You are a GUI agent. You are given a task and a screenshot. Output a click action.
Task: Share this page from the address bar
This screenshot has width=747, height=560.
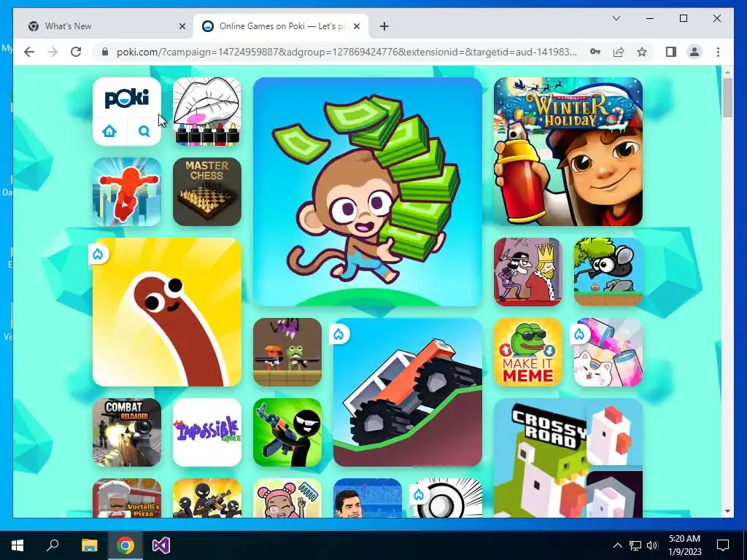619,52
